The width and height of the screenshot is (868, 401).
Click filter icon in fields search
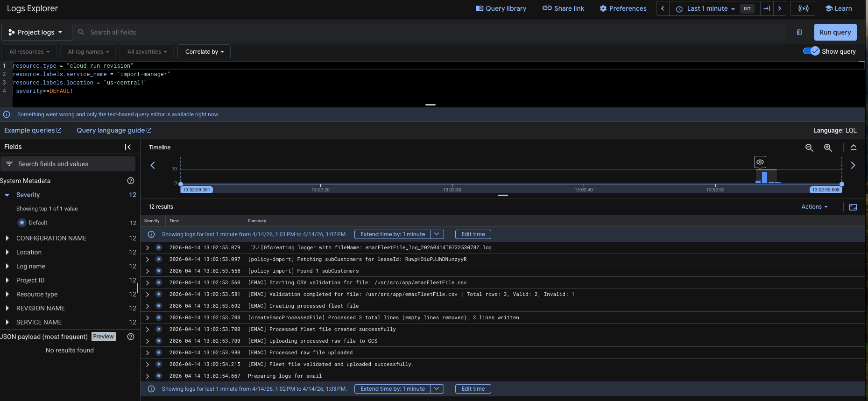pos(9,164)
